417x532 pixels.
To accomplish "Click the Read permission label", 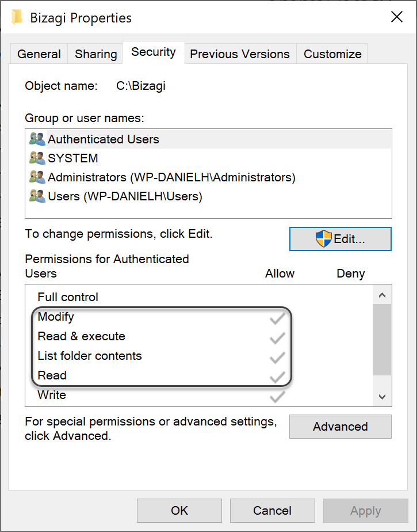I will pyautogui.click(x=52, y=375).
